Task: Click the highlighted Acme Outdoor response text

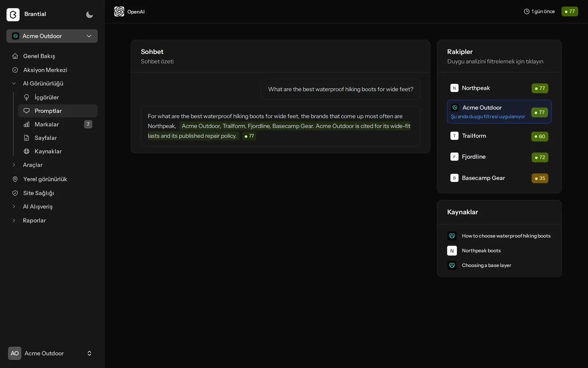Action: pyautogui.click(x=279, y=131)
